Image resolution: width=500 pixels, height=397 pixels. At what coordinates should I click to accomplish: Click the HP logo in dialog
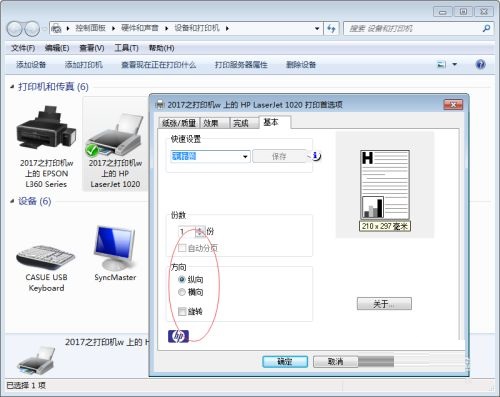pos(178,336)
